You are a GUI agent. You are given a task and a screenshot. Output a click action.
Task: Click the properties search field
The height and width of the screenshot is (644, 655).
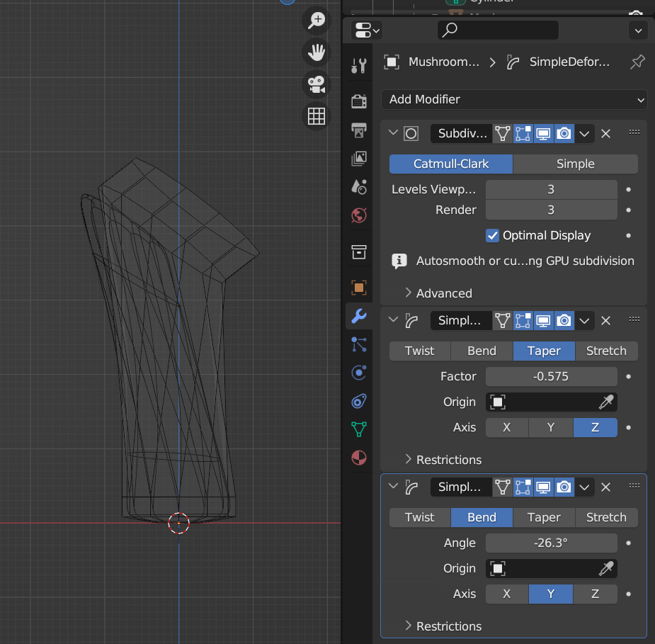pos(498,30)
